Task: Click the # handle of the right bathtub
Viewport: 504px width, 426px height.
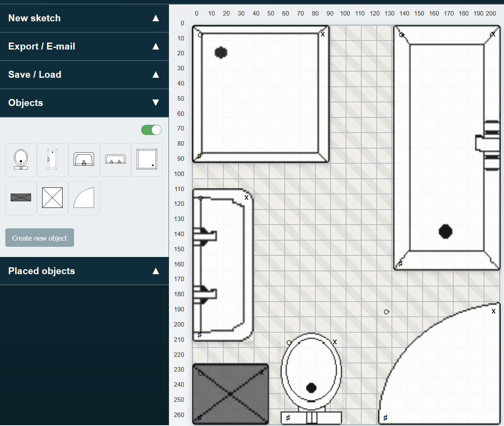Action: pos(400,264)
